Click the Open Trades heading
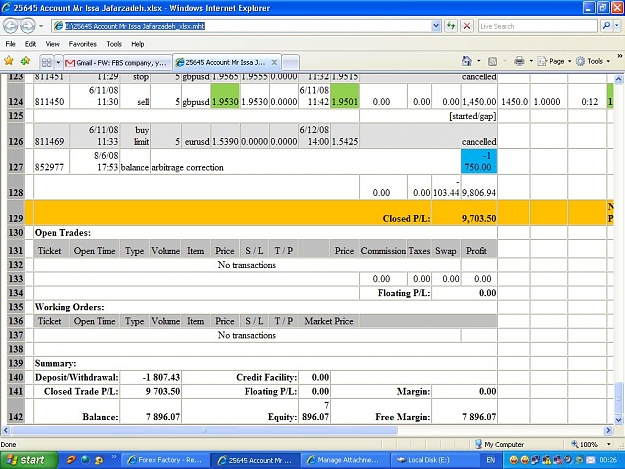 pos(63,233)
